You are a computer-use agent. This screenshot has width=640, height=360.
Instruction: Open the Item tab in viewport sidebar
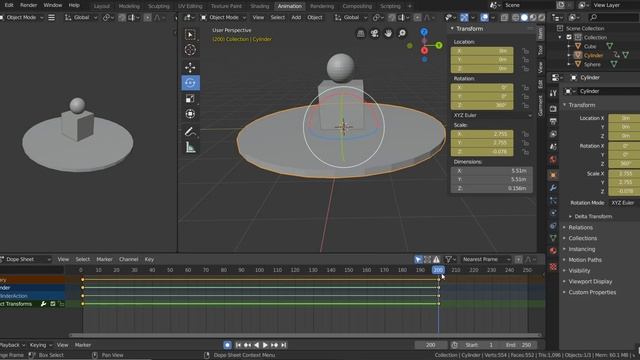[540, 33]
